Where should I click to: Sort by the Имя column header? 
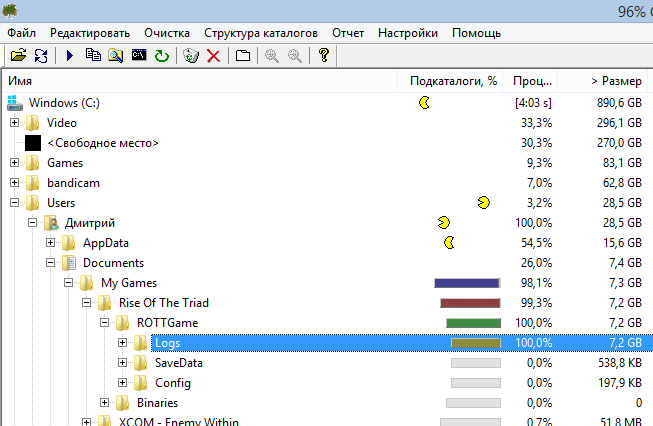[200, 81]
